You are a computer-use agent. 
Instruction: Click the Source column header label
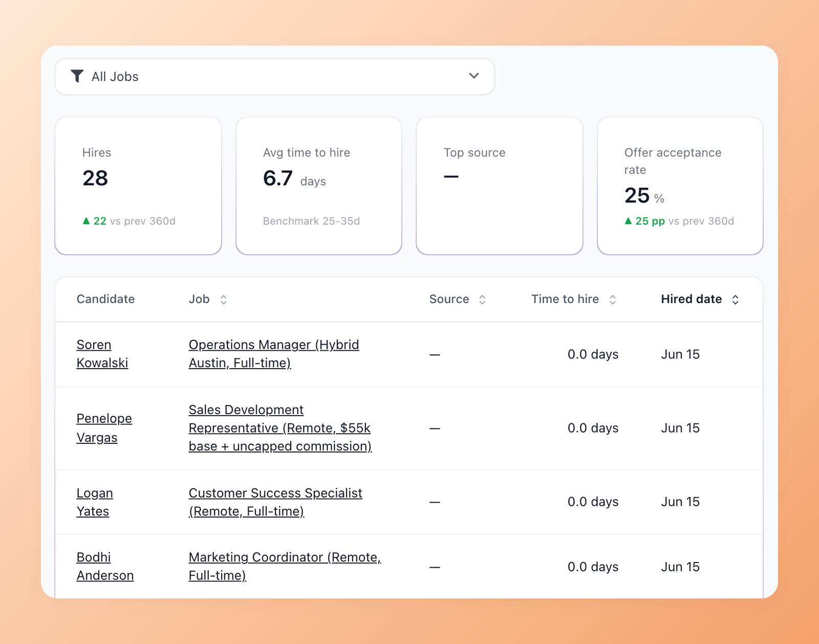pos(449,299)
